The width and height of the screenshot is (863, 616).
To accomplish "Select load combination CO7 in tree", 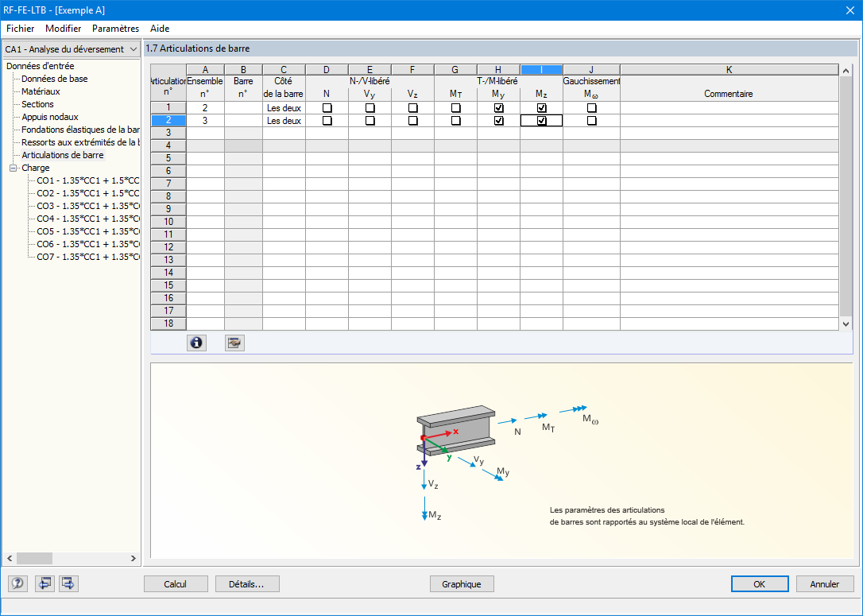I will (88, 257).
